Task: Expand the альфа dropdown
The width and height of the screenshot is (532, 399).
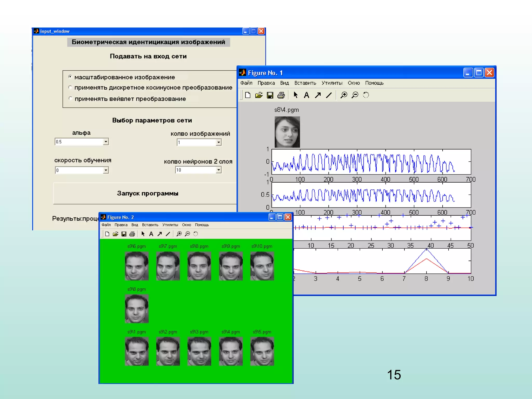Action: (106, 142)
